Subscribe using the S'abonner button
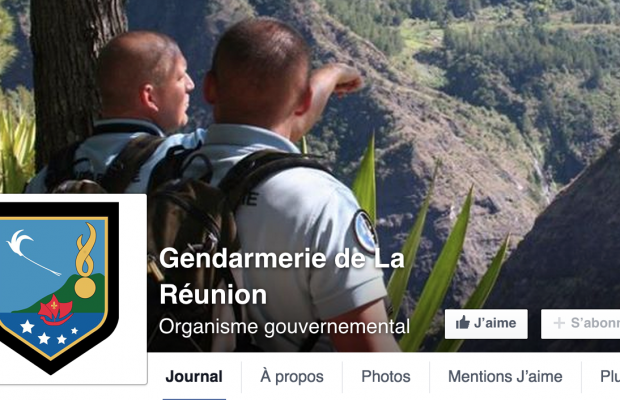 point(580,324)
